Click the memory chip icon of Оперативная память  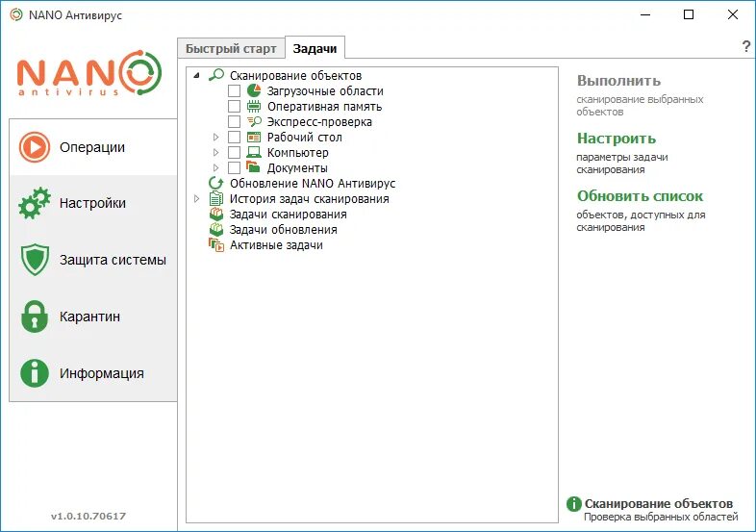tap(254, 106)
